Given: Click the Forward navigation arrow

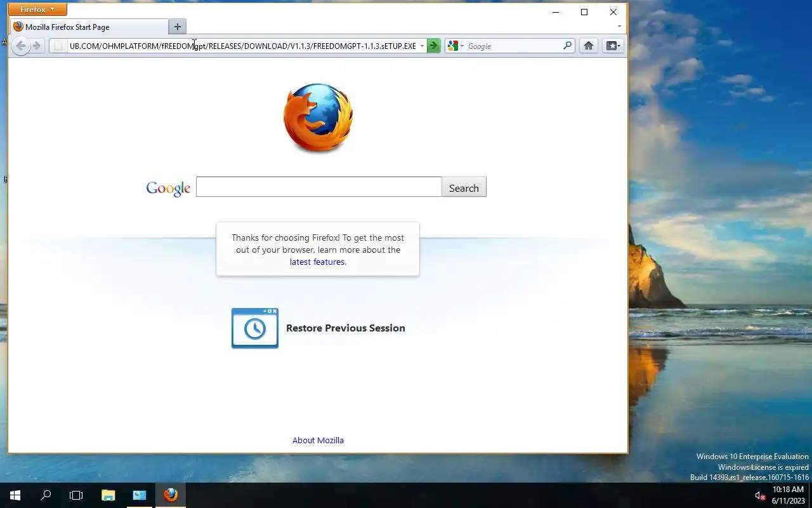Looking at the screenshot, I should pos(37,46).
